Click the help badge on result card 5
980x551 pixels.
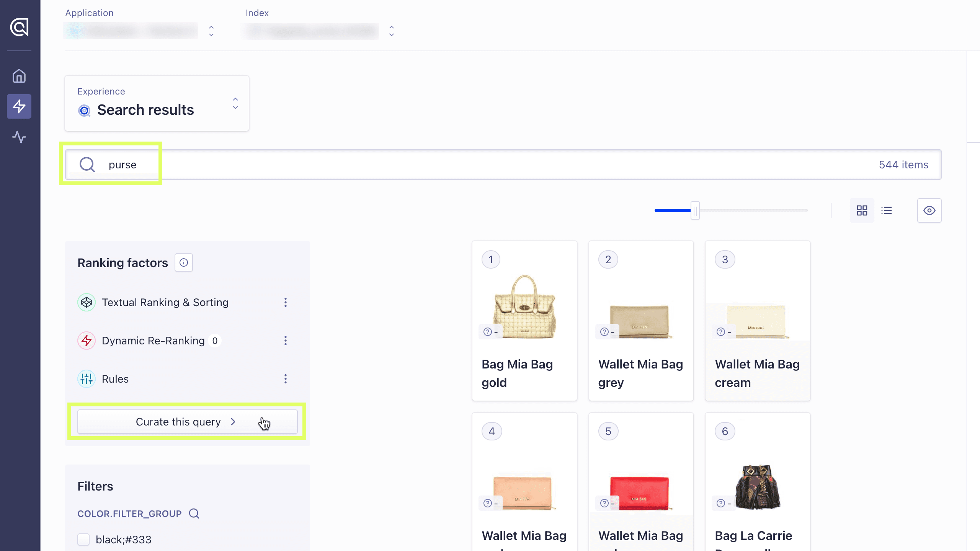click(607, 503)
